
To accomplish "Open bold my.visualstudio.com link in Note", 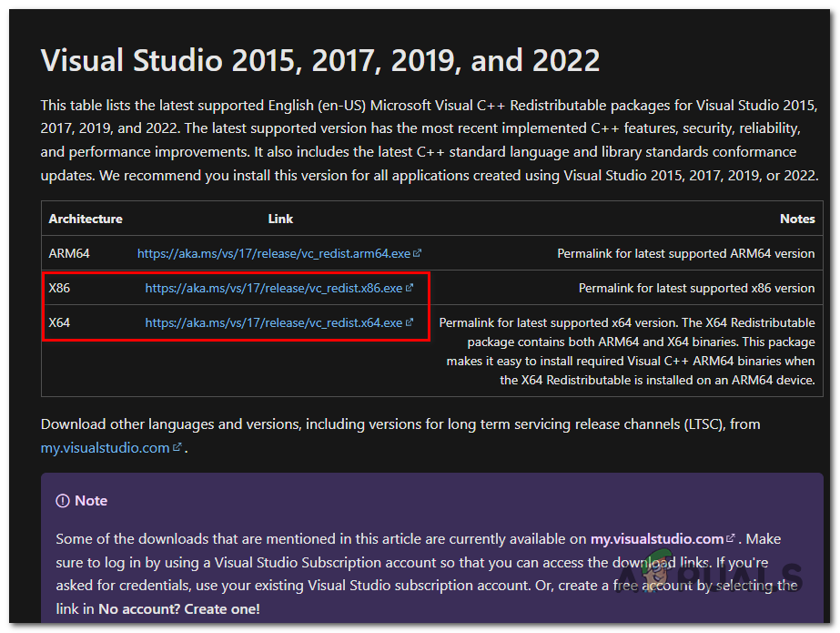I will (657, 539).
